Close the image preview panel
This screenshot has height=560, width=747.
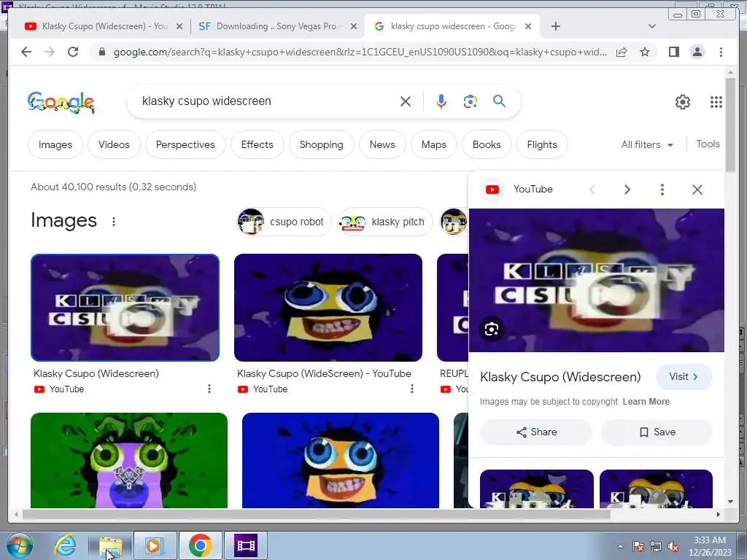tap(697, 190)
